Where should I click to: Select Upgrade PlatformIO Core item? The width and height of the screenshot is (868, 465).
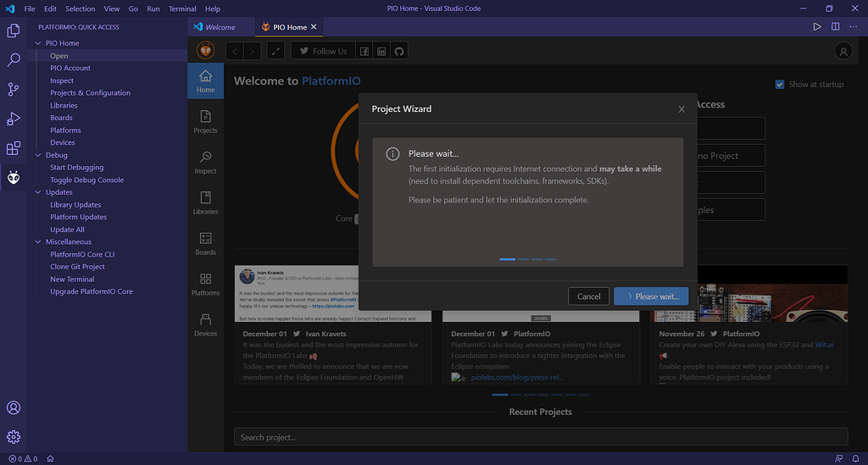pos(92,292)
